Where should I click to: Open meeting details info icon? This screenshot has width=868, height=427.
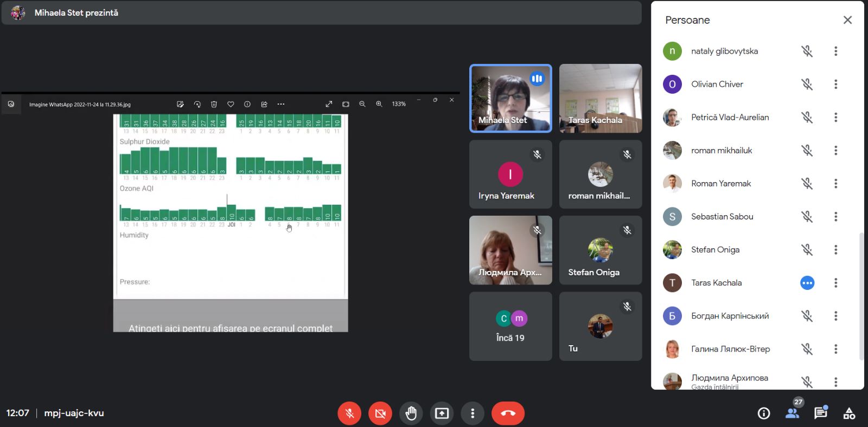pos(764,413)
